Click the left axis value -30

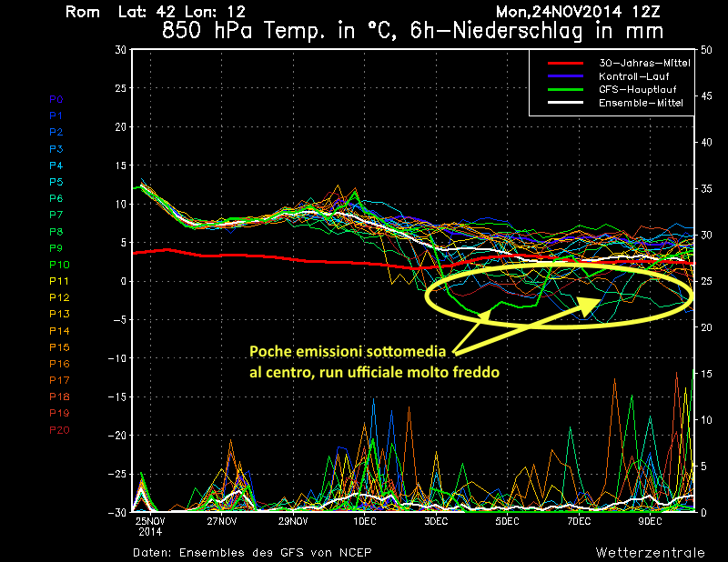click(x=117, y=512)
